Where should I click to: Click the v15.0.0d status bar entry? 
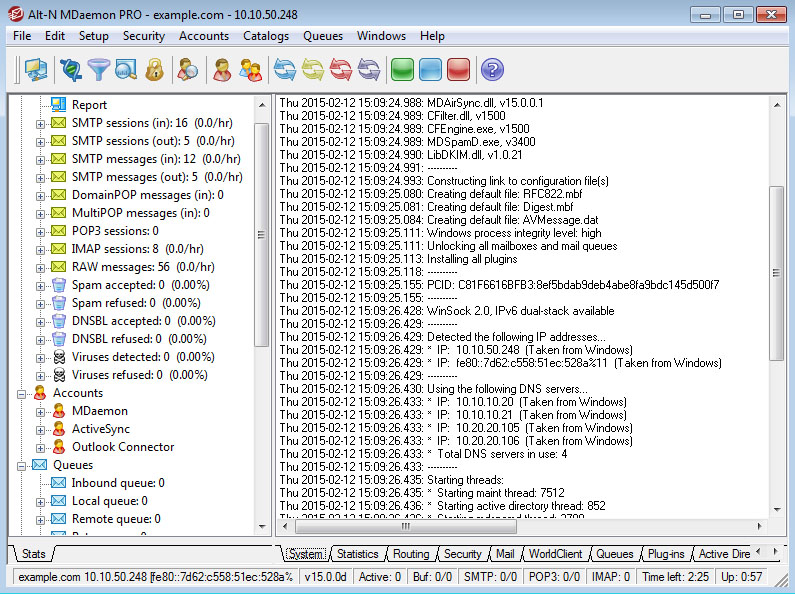point(325,577)
